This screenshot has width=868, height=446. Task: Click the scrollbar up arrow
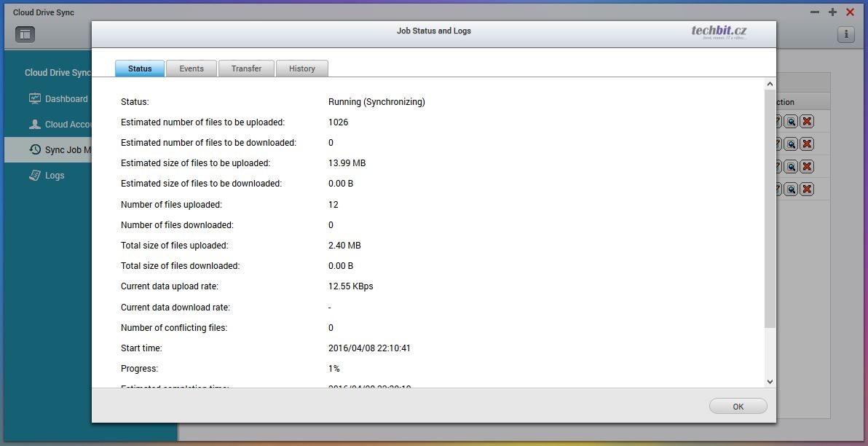770,85
